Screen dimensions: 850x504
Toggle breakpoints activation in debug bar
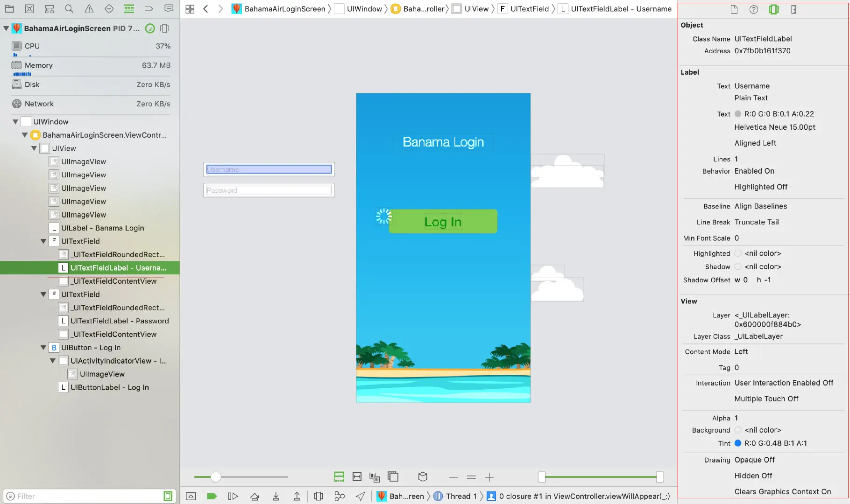pos(212,496)
